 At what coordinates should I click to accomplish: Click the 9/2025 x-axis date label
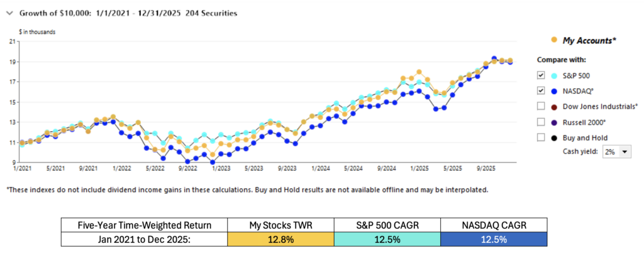484,169
